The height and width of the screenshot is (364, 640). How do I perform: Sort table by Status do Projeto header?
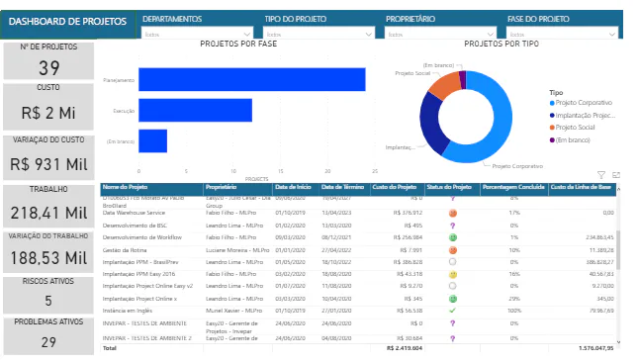tap(449, 187)
